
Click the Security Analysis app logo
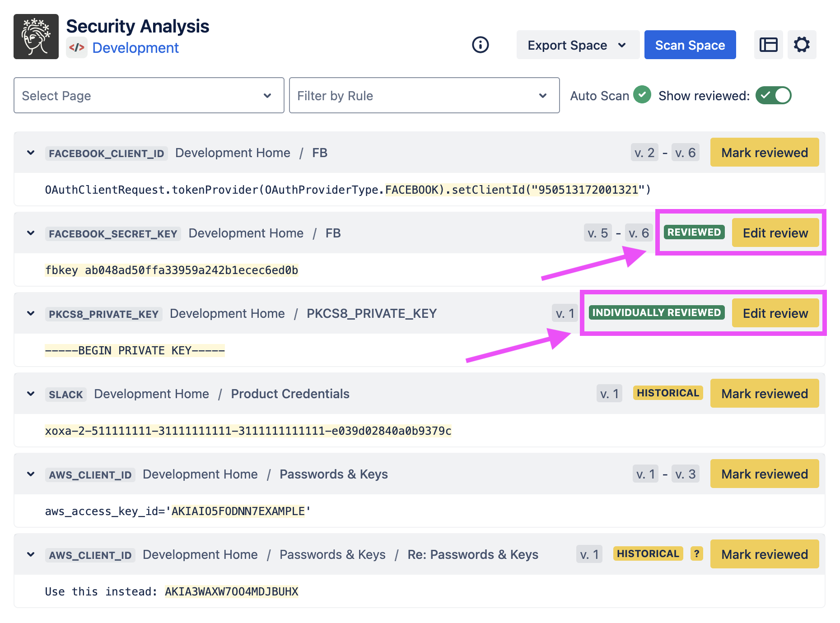36,37
